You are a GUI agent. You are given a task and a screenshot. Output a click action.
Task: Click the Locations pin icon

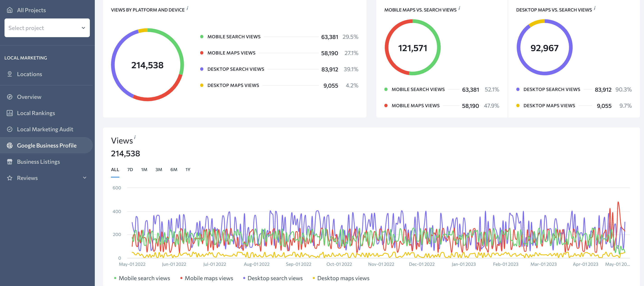coord(9,74)
